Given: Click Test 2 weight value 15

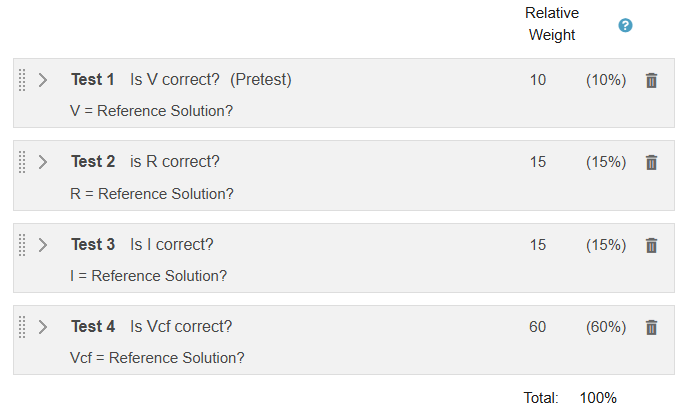Looking at the screenshot, I should [x=538, y=162].
